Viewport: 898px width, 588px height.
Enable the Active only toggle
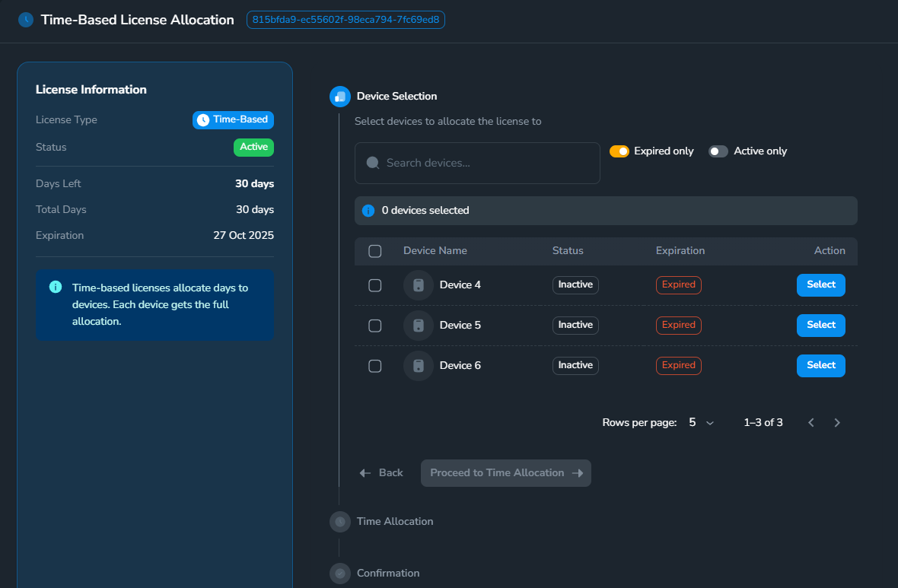(x=718, y=151)
